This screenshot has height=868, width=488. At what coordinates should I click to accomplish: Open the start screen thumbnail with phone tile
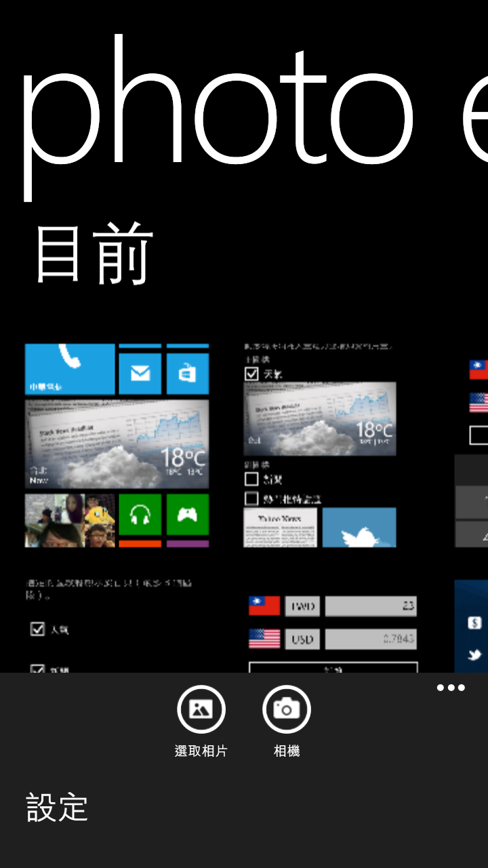pos(117,445)
